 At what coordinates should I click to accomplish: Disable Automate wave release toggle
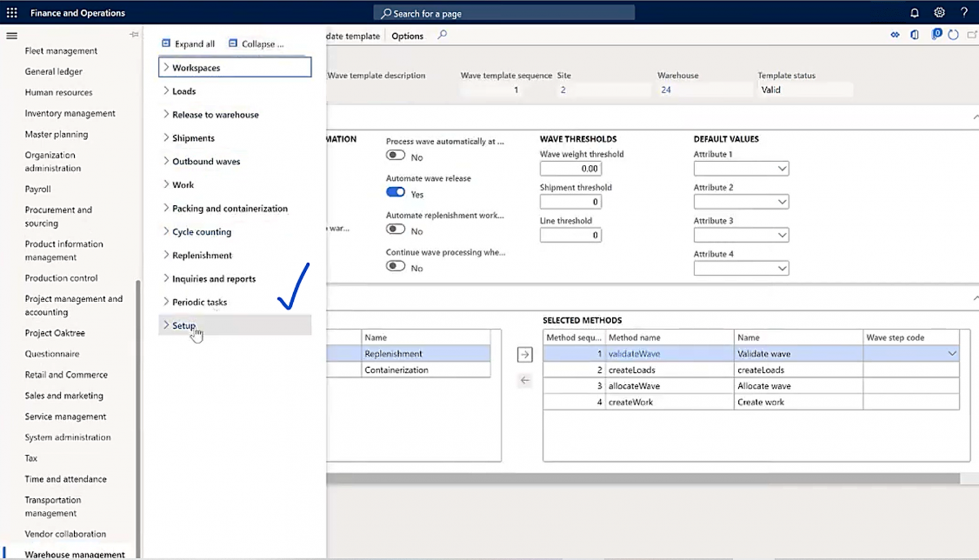(x=395, y=192)
